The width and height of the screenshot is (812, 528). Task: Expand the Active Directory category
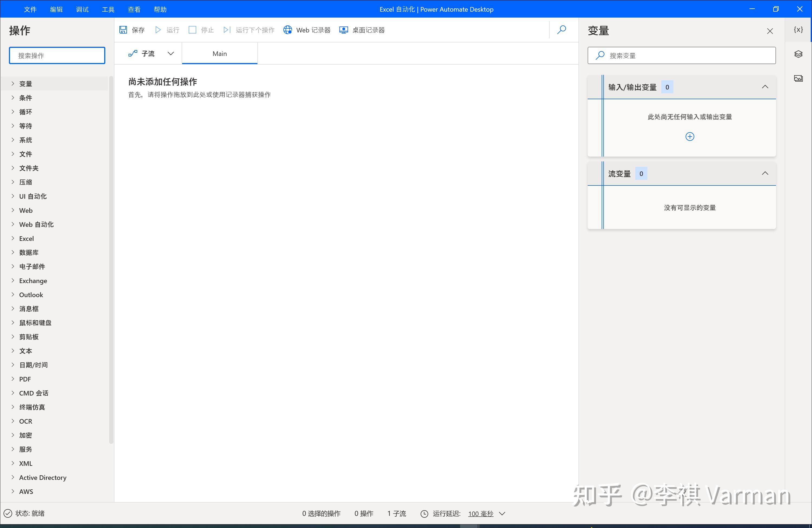coord(43,477)
